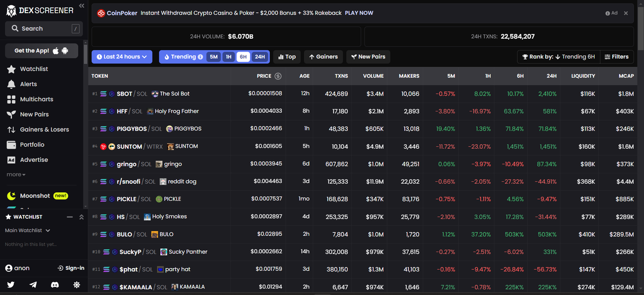This screenshot has width=644, height=295.
Task: Click the Trending info icon
Action: 200,56
